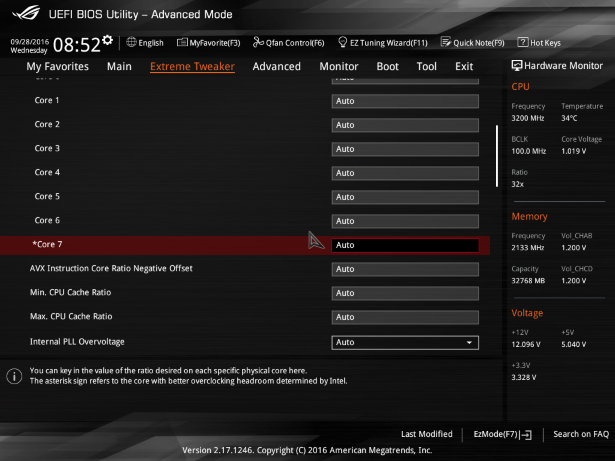Open MyFavorite(F3) folder icon

[182, 42]
